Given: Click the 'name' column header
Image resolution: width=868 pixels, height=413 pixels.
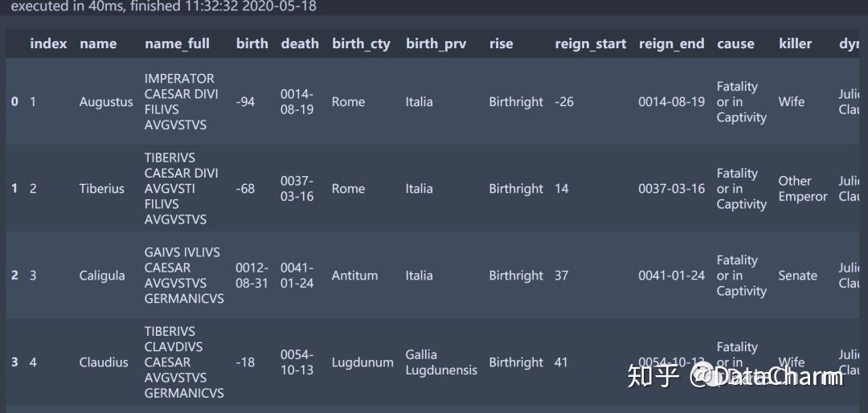Looking at the screenshot, I should tap(98, 43).
